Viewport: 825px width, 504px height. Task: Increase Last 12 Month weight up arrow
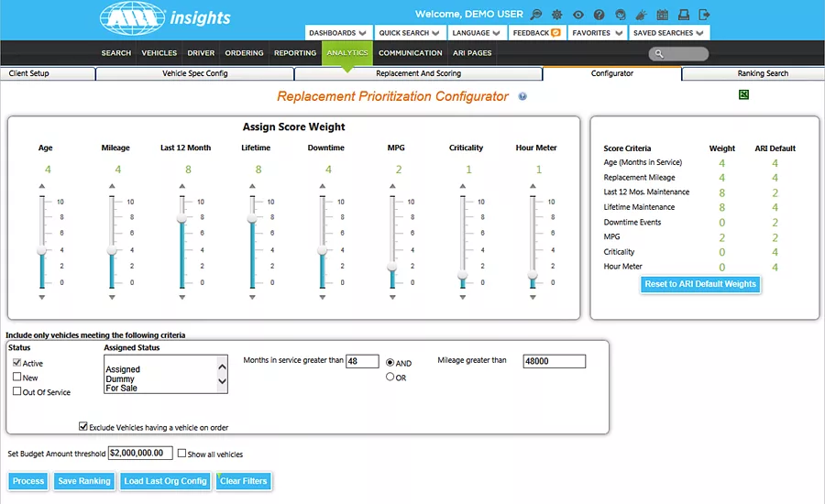(182, 186)
